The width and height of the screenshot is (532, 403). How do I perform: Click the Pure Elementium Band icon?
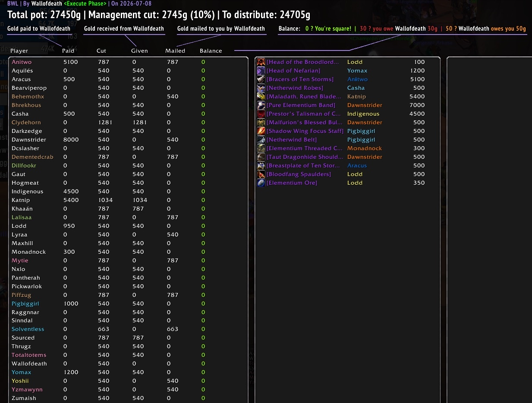pyautogui.click(x=261, y=105)
